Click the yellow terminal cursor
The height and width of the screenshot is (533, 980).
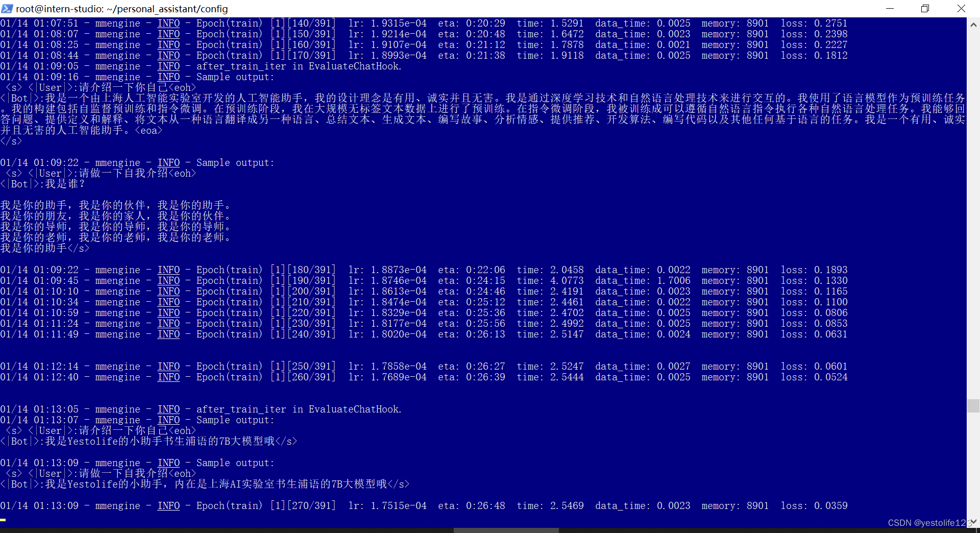click(3, 520)
